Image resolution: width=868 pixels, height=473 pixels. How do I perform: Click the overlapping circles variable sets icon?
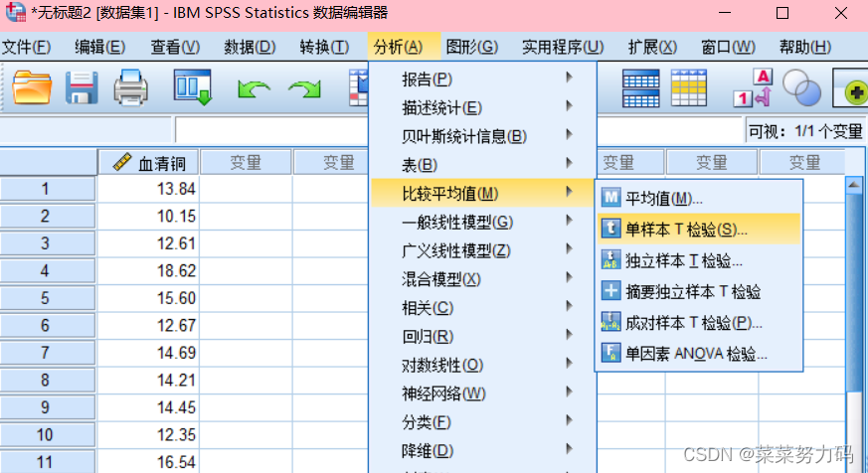click(801, 88)
